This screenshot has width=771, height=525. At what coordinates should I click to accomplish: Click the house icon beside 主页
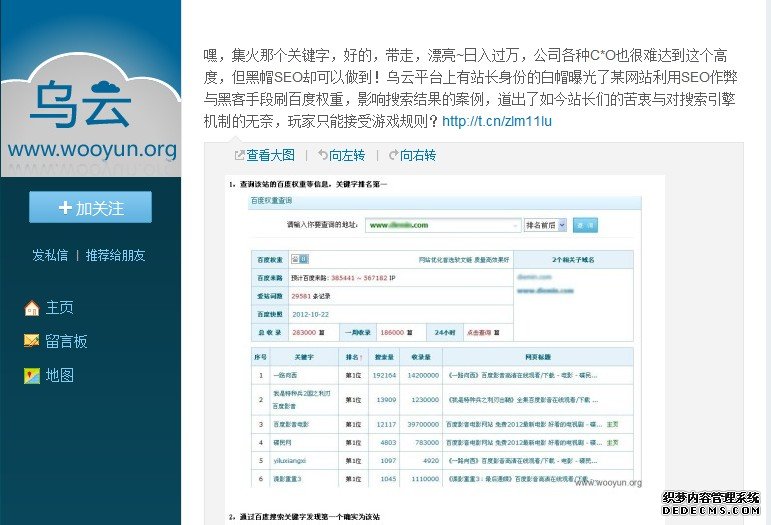tap(31, 308)
